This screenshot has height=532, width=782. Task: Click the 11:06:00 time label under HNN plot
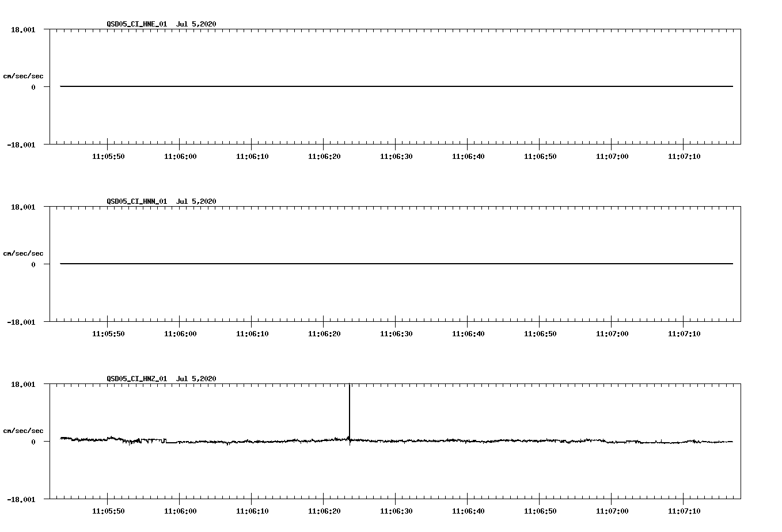click(x=180, y=334)
